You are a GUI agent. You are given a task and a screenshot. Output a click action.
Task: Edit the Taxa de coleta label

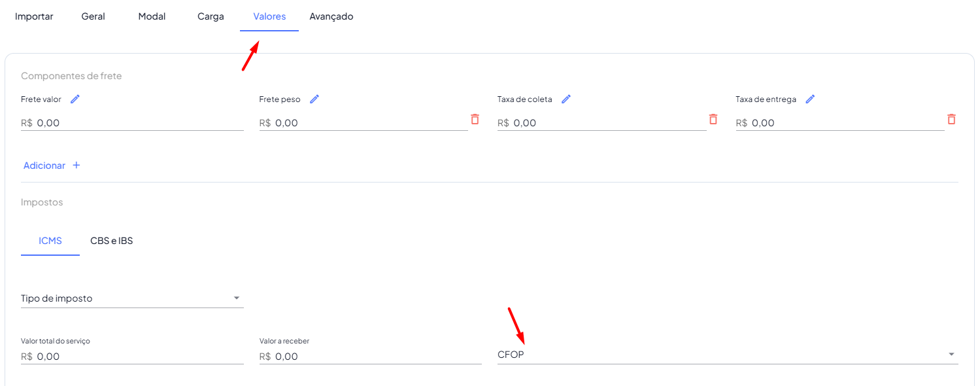[566, 99]
